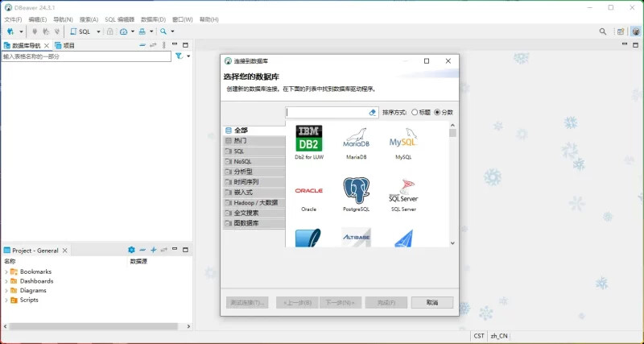The height and width of the screenshot is (344, 644).
Task: Click the driver list scrollbar down arrow
Action: (452, 243)
